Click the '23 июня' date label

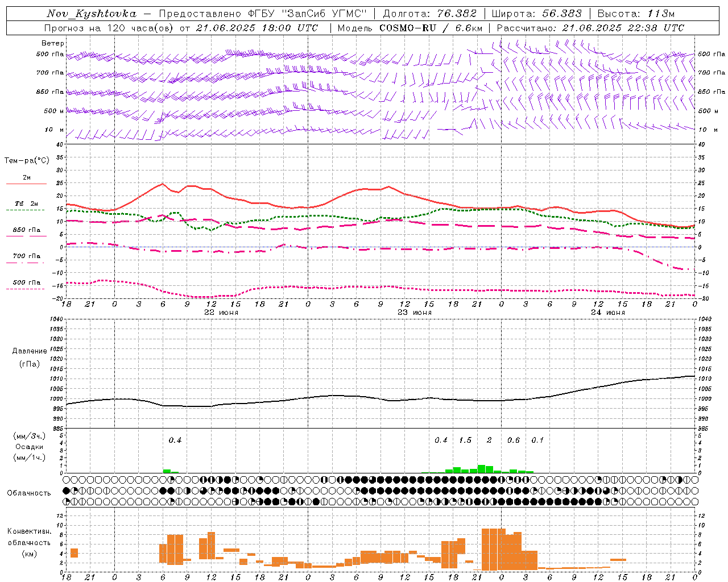coord(415,313)
